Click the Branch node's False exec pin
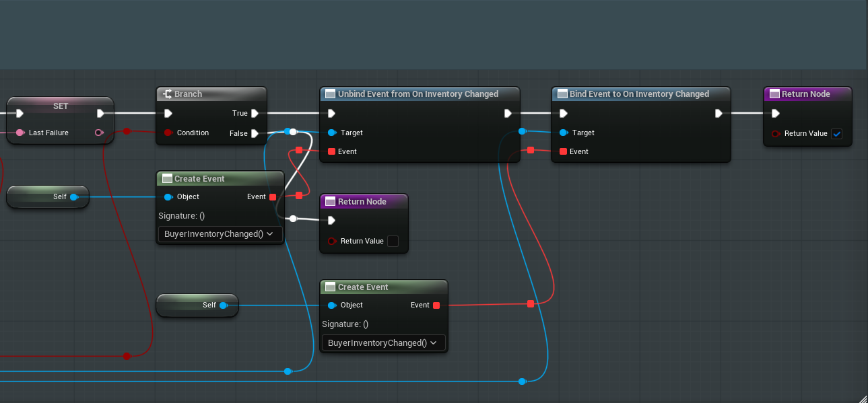This screenshot has height=403, width=868. tap(255, 133)
